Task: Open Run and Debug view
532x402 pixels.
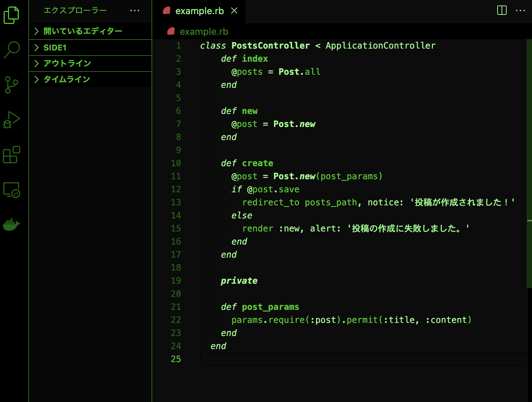Action: coord(12,120)
